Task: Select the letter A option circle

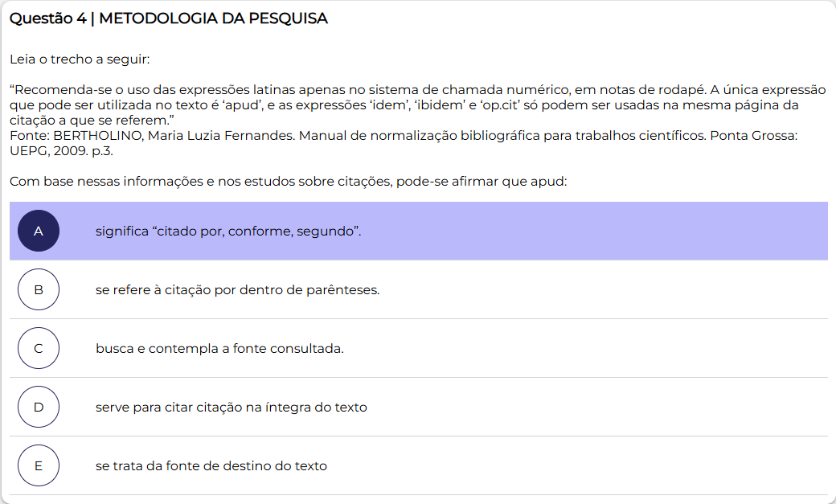Action: (x=39, y=231)
